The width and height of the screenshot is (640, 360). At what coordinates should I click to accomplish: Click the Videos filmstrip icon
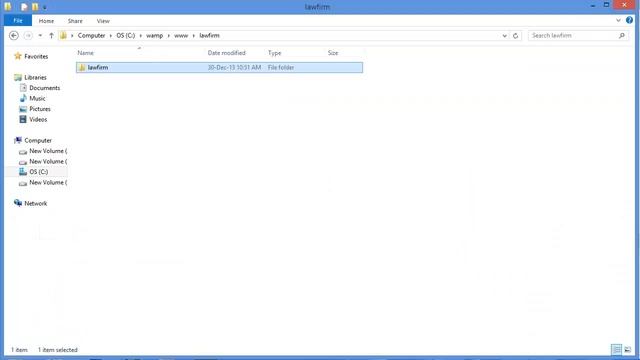[23, 119]
